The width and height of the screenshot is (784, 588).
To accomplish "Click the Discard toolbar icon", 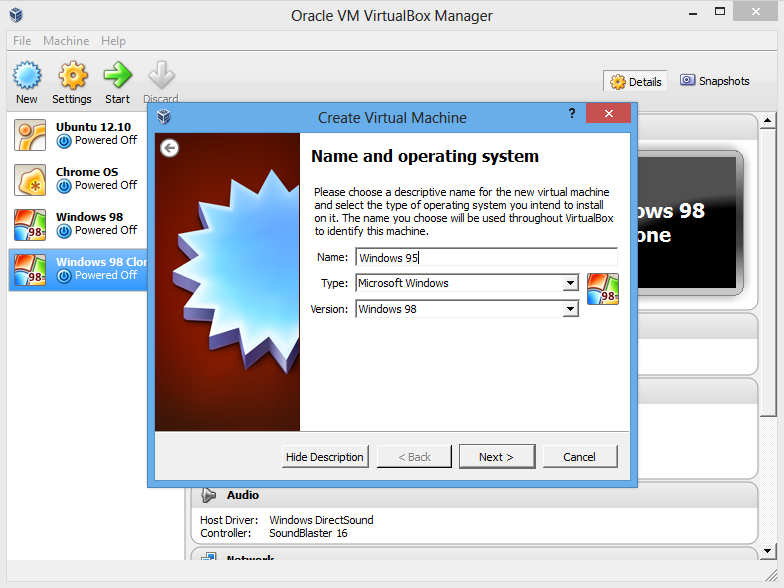I will 161,75.
